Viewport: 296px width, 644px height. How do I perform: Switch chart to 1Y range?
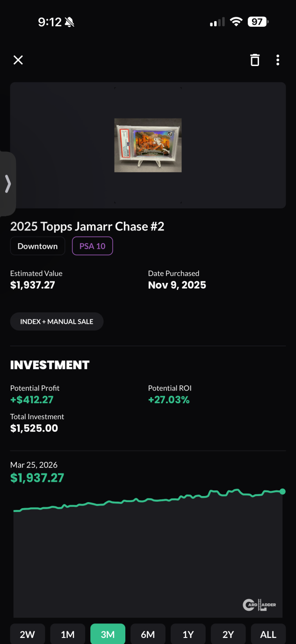tap(188, 634)
